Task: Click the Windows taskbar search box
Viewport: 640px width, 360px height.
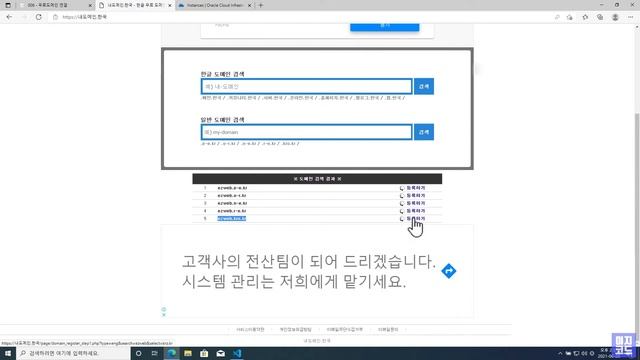Action: pos(73,353)
